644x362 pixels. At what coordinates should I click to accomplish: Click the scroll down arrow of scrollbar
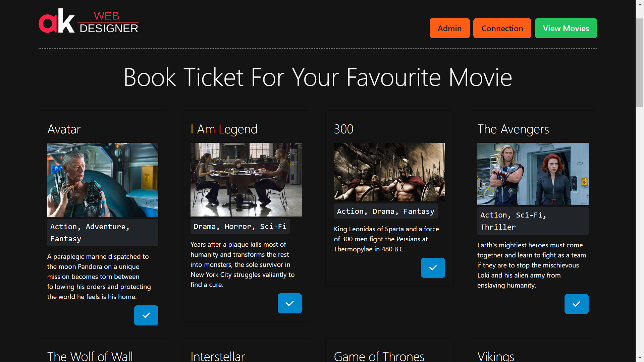click(x=640, y=358)
